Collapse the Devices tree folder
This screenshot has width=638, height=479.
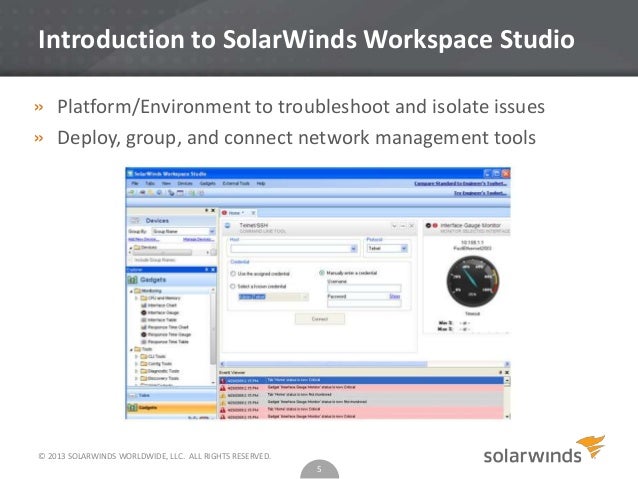point(131,247)
